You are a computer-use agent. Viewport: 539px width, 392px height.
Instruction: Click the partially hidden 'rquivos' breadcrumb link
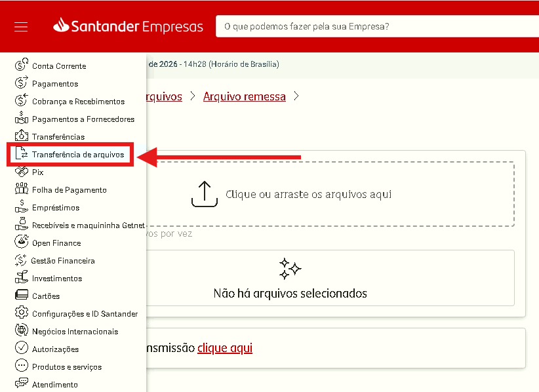164,96
